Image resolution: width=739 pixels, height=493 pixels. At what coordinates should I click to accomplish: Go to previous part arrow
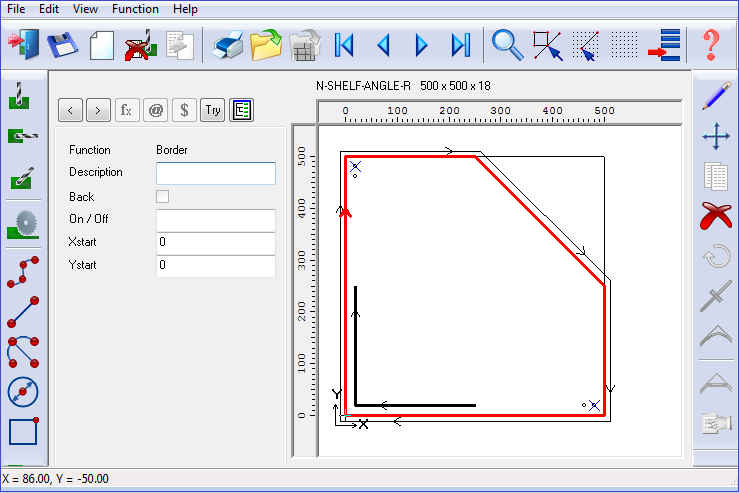[x=383, y=45]
